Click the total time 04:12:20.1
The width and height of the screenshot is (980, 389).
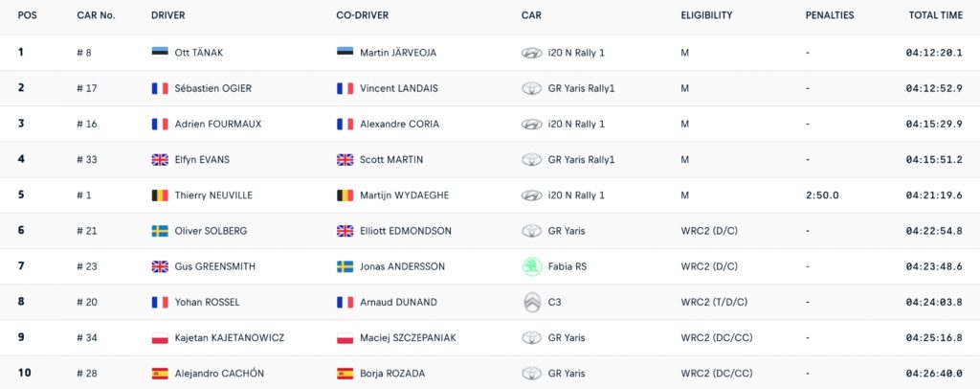click(x=934, y=53)
